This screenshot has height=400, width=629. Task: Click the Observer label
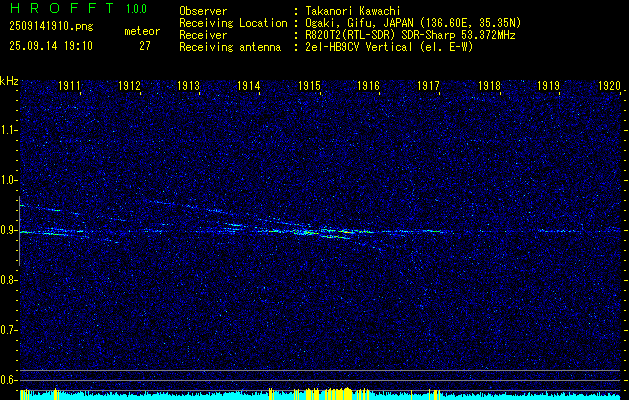click(203, 11)
